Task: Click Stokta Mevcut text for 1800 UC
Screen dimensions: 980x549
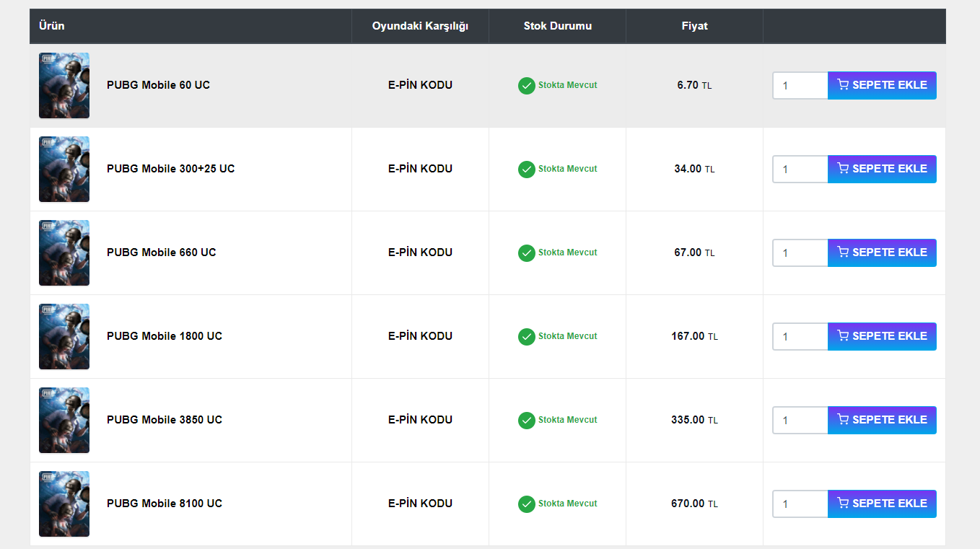Action: tap(568, 336)
